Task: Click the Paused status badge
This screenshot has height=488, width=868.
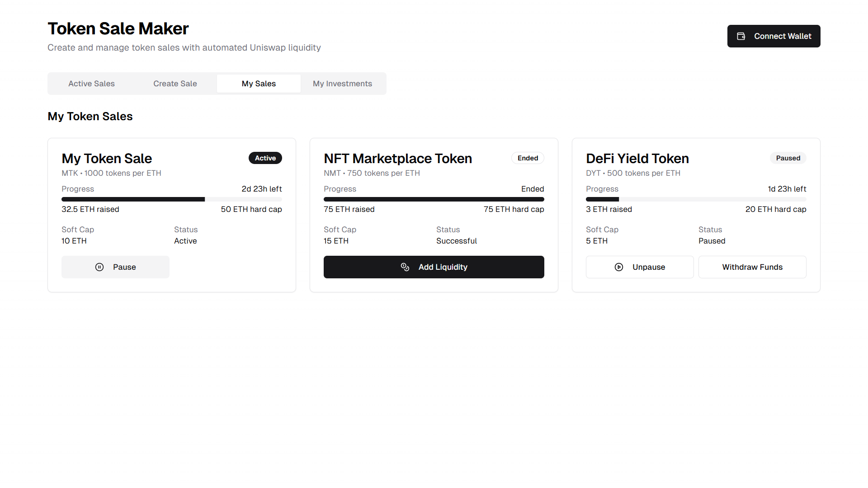Action: coord(788,158)
